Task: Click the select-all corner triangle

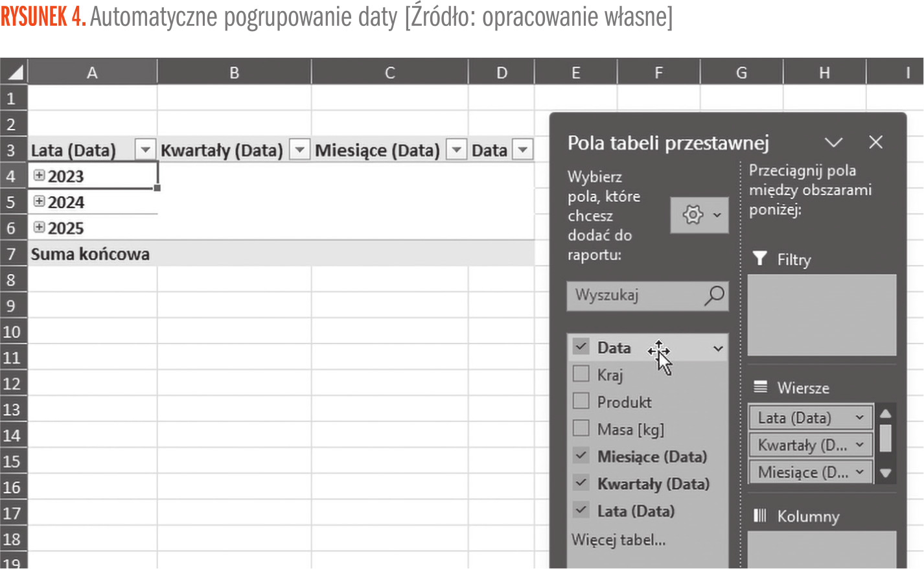Action: tap(14, 72)
